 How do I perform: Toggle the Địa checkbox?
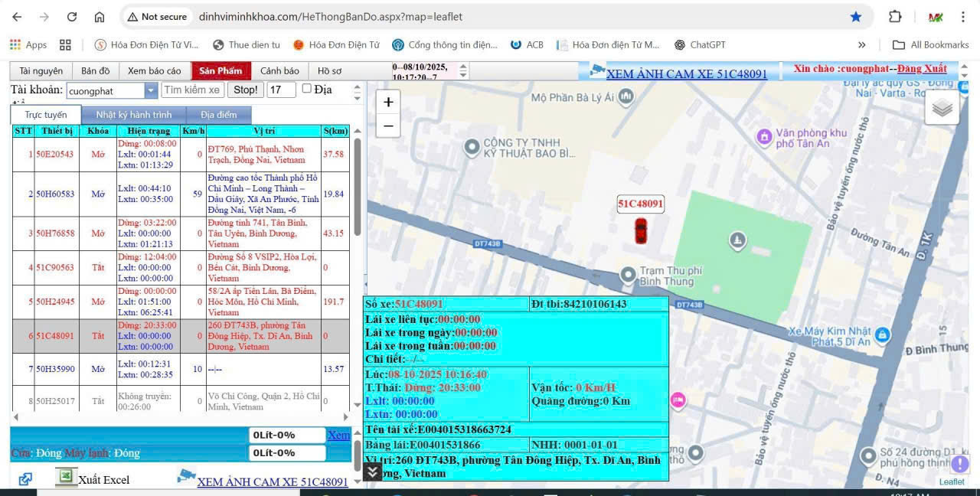tap(307, 89)
